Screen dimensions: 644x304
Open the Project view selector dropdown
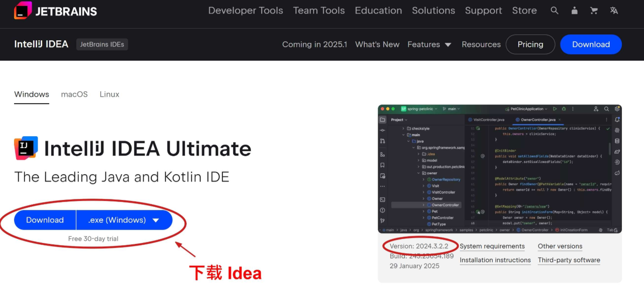(x=399, y=120)
